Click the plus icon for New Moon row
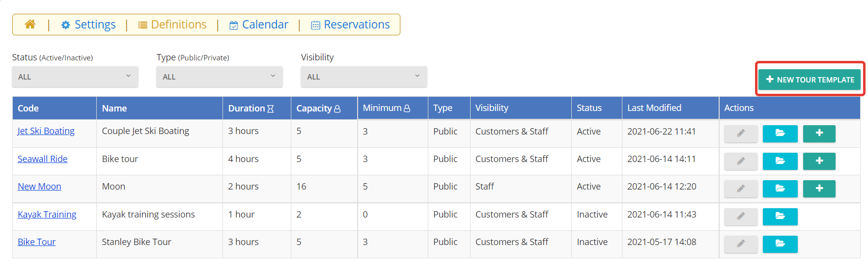This screenshot has height=274, width=868. coord(819,189)
